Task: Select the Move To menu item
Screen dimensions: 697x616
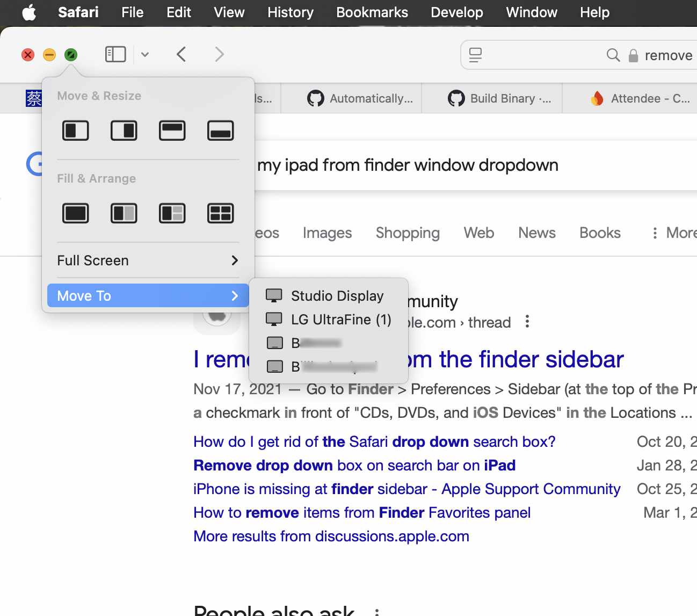Action: [x=148, y=296]
